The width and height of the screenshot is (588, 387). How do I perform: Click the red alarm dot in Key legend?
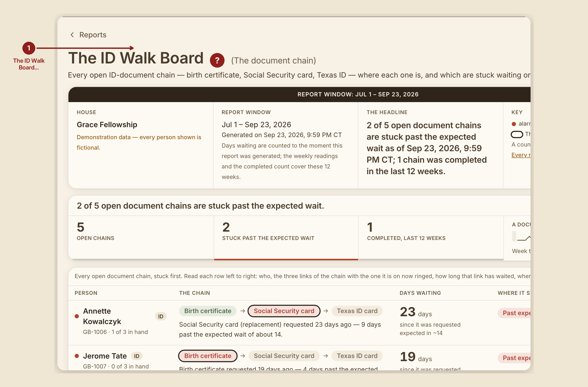tap(514, 124)
